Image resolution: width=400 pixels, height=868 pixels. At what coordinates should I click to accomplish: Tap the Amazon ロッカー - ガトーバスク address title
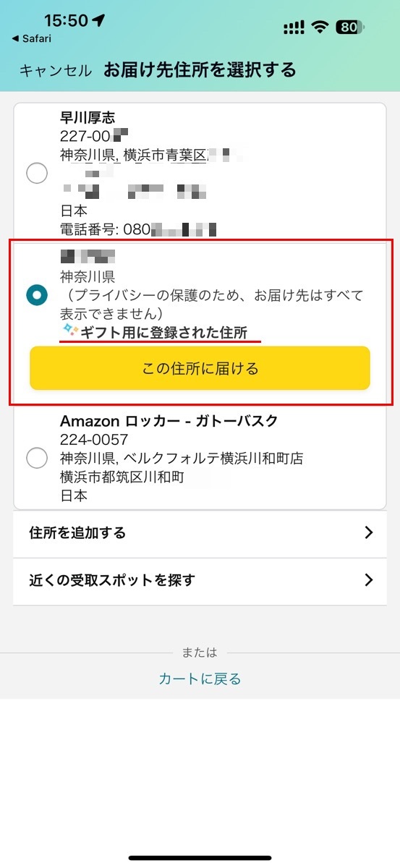coord(169,421)
